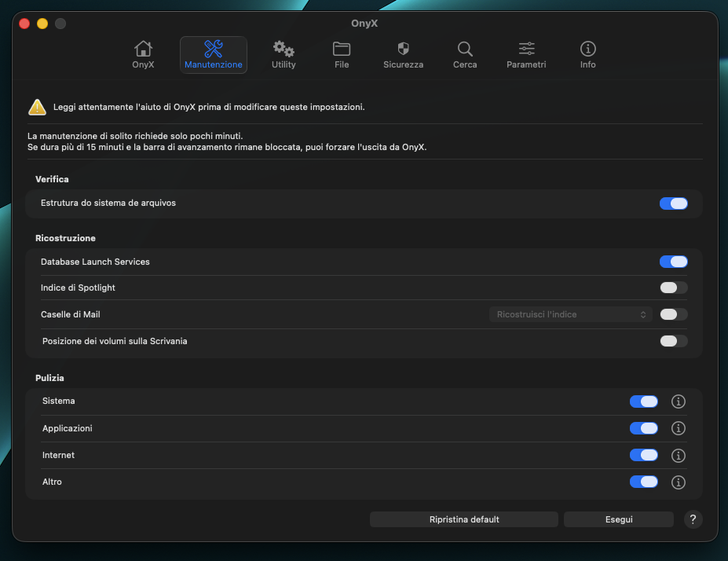This screenshot has width=728, height=561.
Task: Enable the Caselle di Mail toggle
Action: click(673, 314)
